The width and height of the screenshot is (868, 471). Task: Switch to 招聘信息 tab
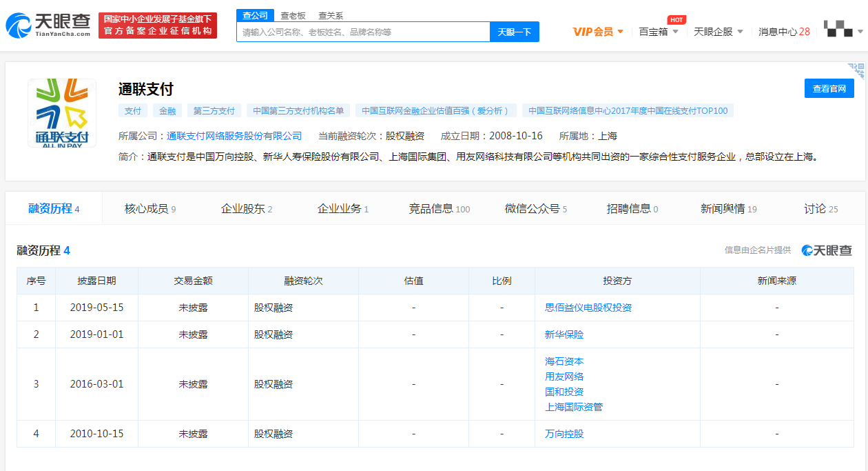tap(632, 208)
